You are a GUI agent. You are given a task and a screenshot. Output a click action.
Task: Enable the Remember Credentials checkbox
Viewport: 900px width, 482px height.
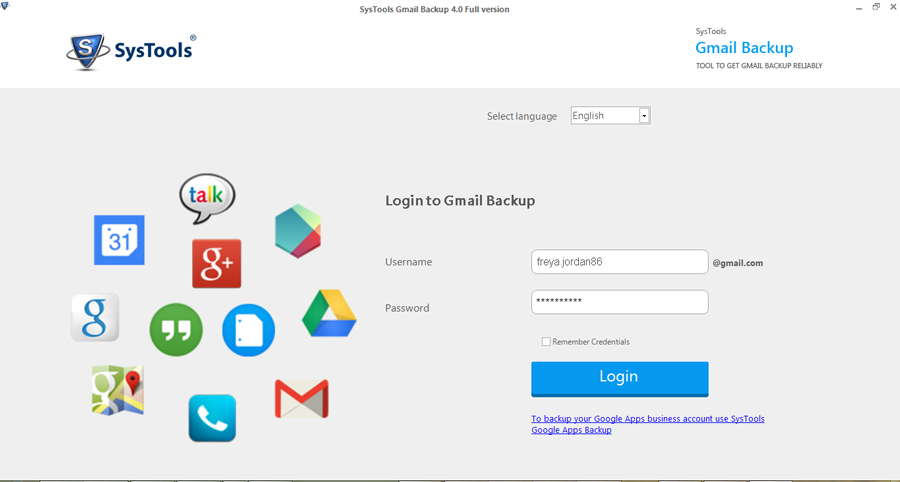click(x=546, y=341)
